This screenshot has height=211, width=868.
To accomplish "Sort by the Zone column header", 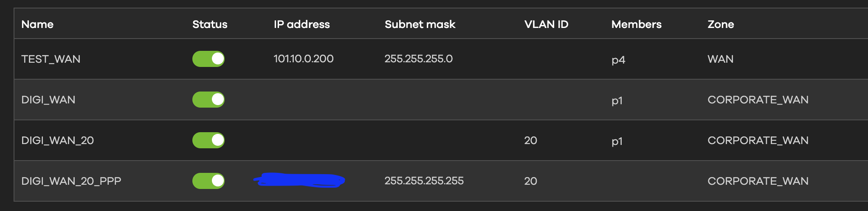I will click(721, 24).
